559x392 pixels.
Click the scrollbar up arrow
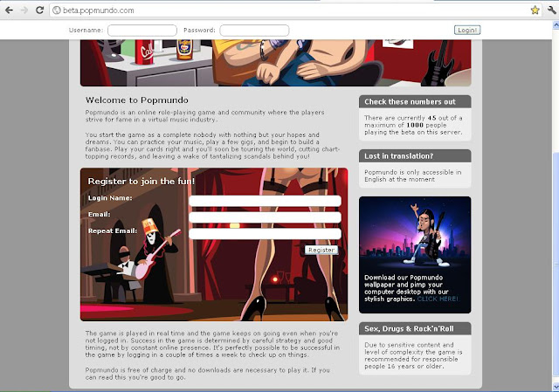[x=556, y=25]
